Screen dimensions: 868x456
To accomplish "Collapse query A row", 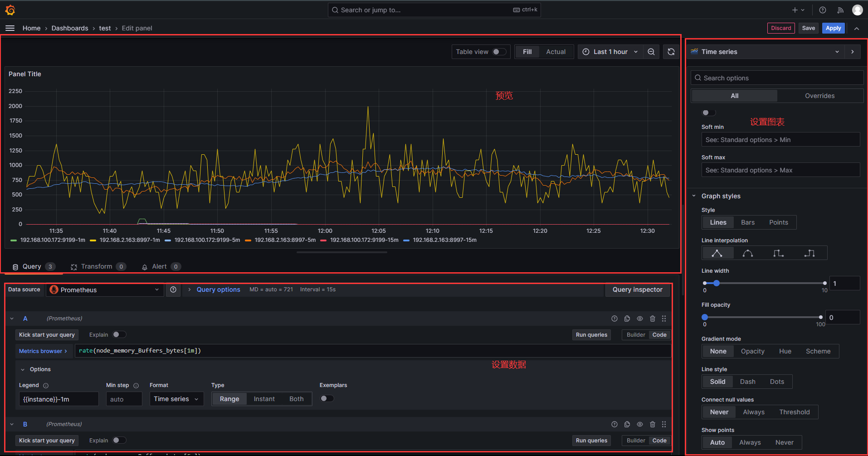I will [x=12, y=319].
